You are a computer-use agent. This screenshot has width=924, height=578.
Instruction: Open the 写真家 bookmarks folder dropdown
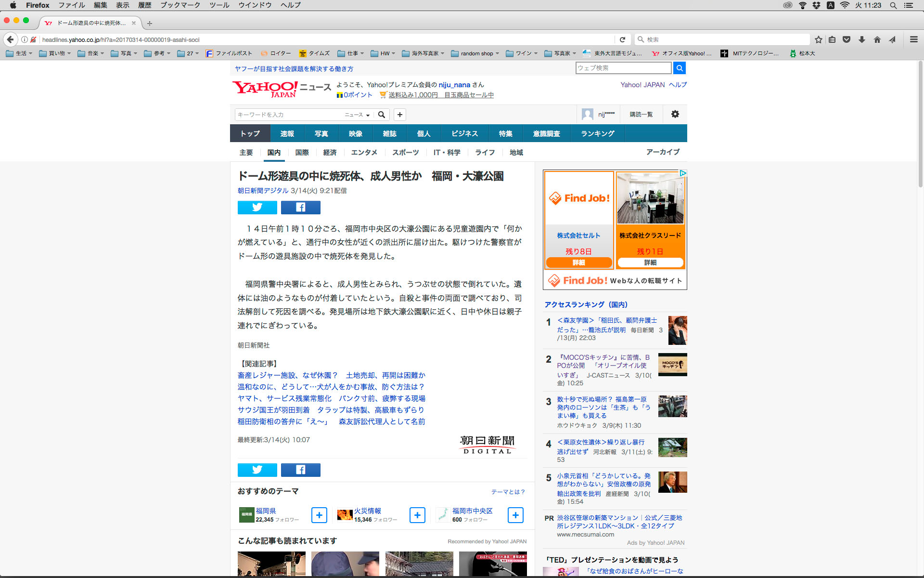(560, 53)
